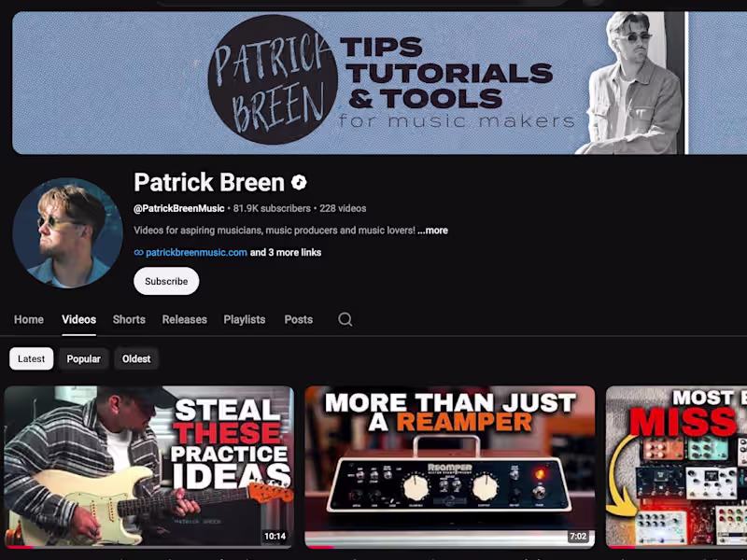
Task: Click the 81.9K subscribers text
Action: pos(272,208)
